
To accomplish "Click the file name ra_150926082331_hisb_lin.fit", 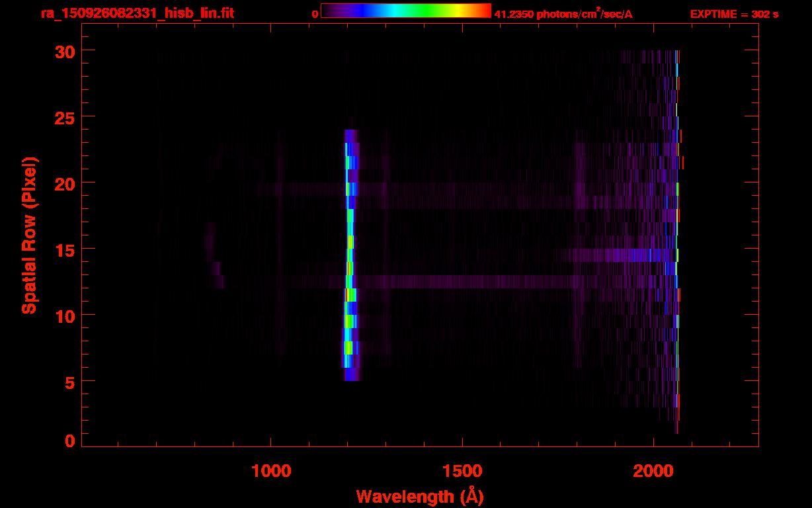I will (x=137, y=13).
